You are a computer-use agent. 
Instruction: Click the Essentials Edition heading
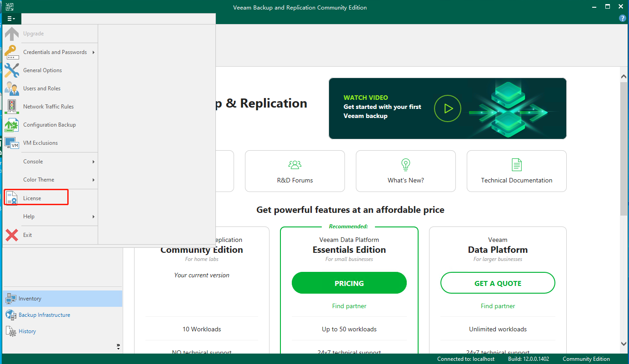349,250
